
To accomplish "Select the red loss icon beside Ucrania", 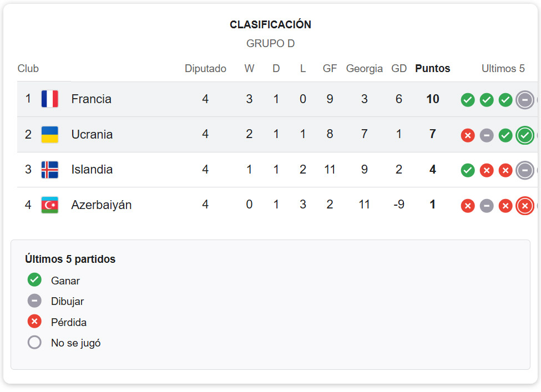I will pyautogui.click(x=467, y=135).
